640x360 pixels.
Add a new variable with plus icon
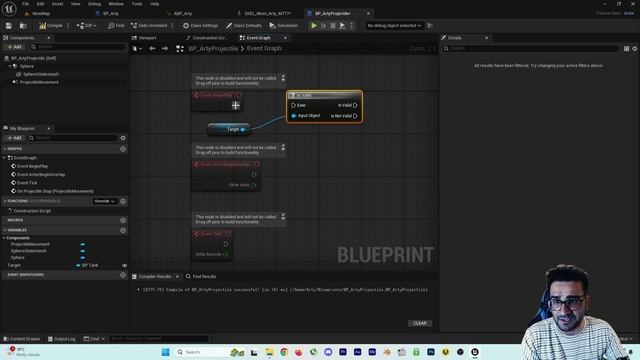point(123,230)
